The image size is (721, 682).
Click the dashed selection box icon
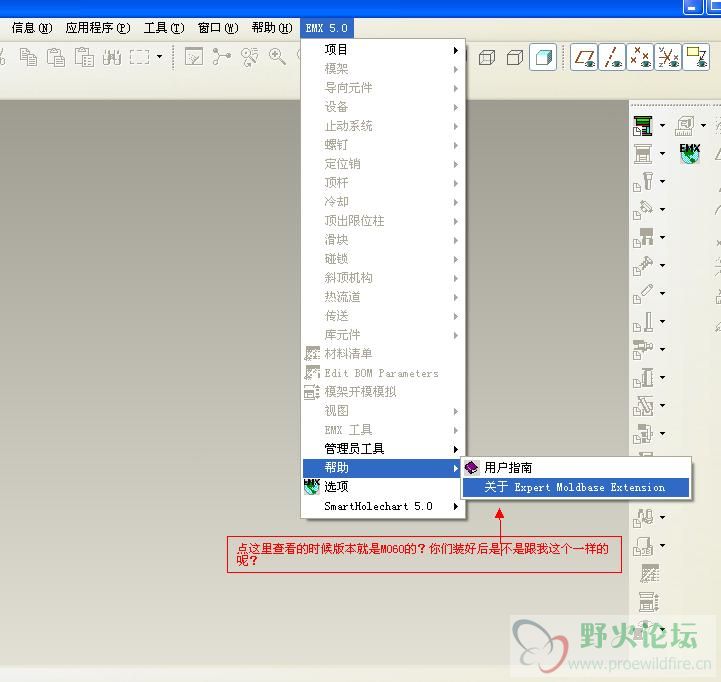tap(139, 57)
